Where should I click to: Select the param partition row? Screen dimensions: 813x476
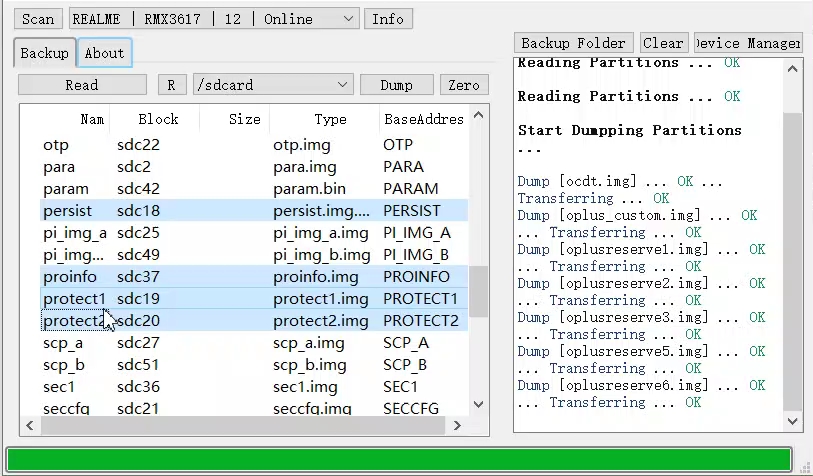tap(254, 189)
